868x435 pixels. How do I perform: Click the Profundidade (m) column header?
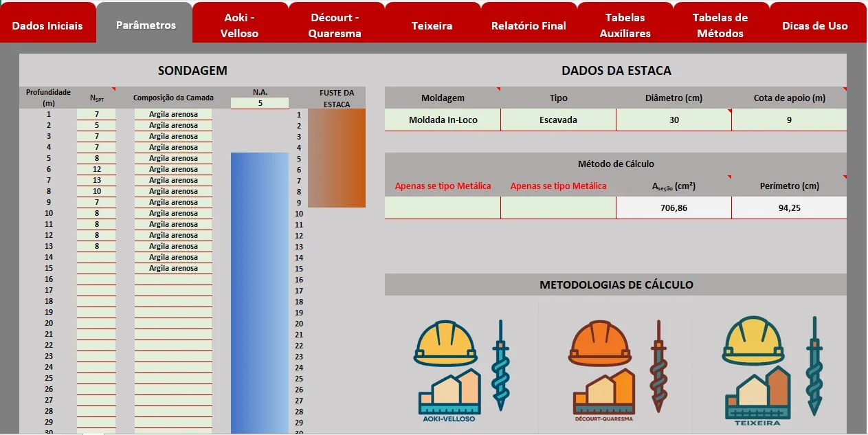click(x=48, y=98)
